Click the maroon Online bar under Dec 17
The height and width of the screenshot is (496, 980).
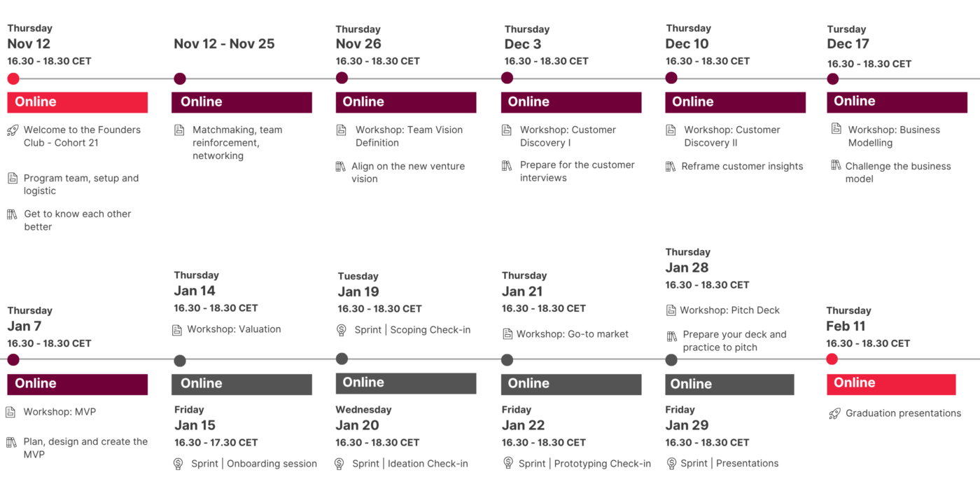click(897, 102)
